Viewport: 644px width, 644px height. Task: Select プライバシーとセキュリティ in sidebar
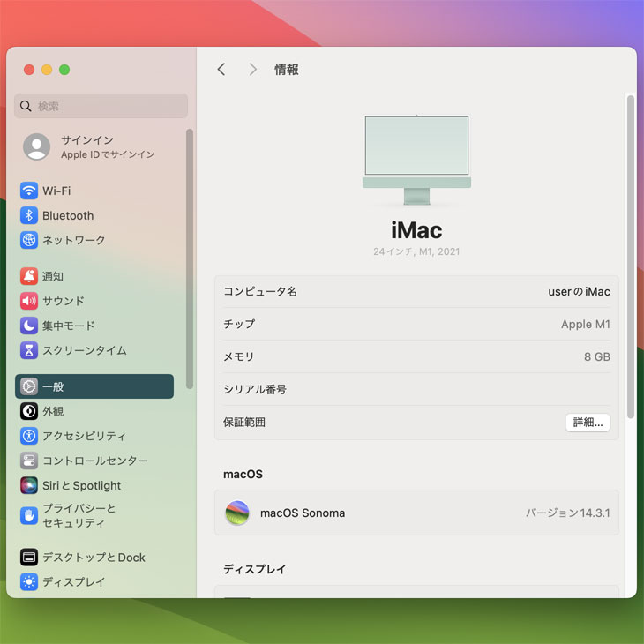coord(79,515)
